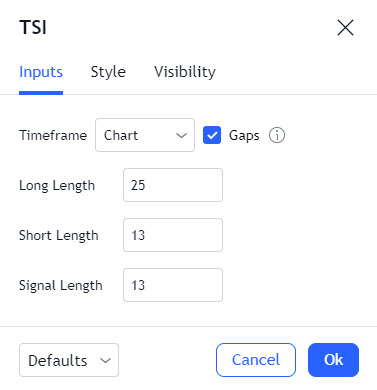This screenshot has width=377, height=390.
Task: Click the chevron arrow in Timeframe box
Action: pyautogui.click(x=181, y=136)
